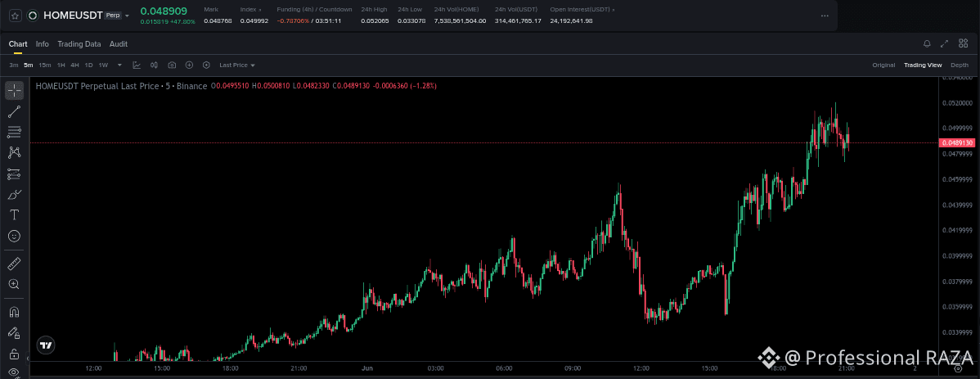Open the layout grid widgets icon
980x379 pixels.
963,43
